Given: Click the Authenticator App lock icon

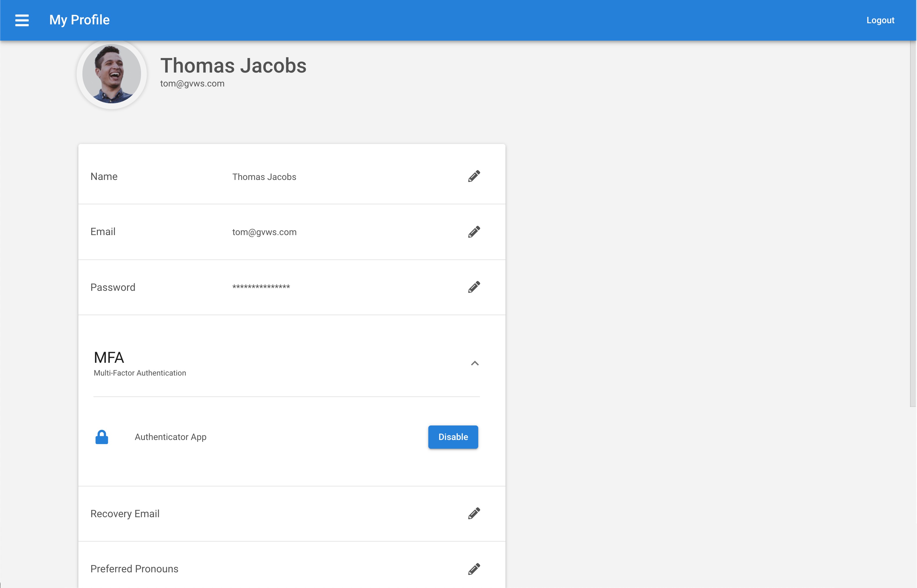Looking at the screenshot, I should 102,437.
